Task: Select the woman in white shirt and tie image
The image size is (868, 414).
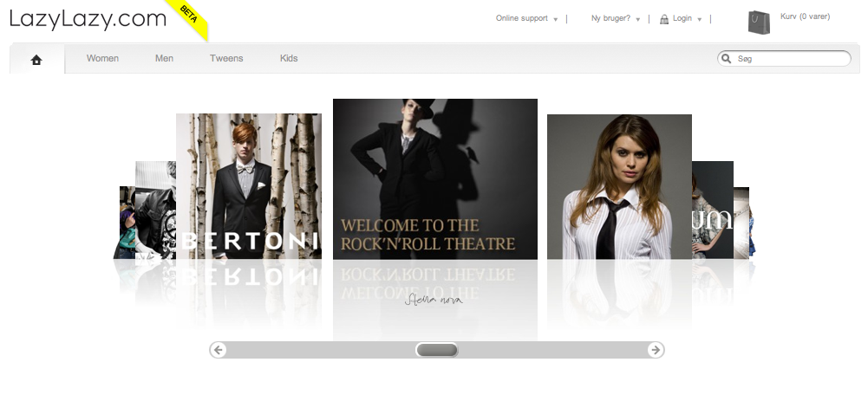Action: coord(619,187)
